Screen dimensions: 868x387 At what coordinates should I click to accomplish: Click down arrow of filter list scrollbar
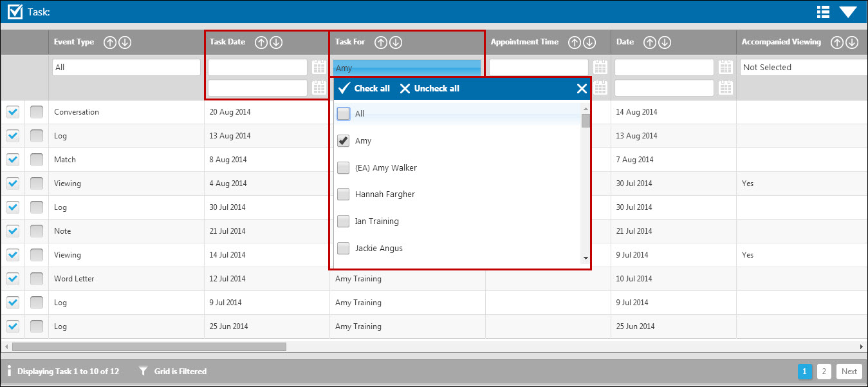pyautogui.click(x=586, y=258)
